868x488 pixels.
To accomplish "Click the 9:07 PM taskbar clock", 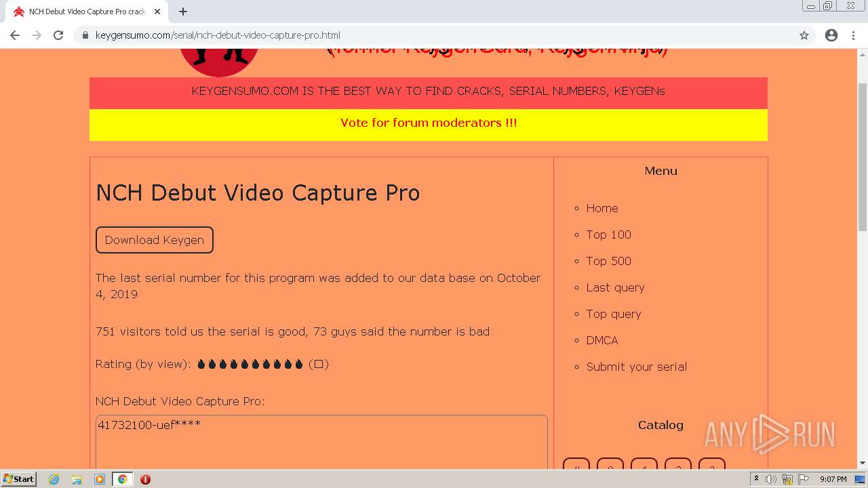I will click(833, 479).
